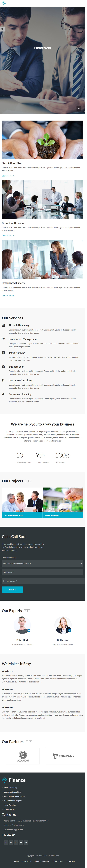Advance partners carousel to next

tap(30, 742)
